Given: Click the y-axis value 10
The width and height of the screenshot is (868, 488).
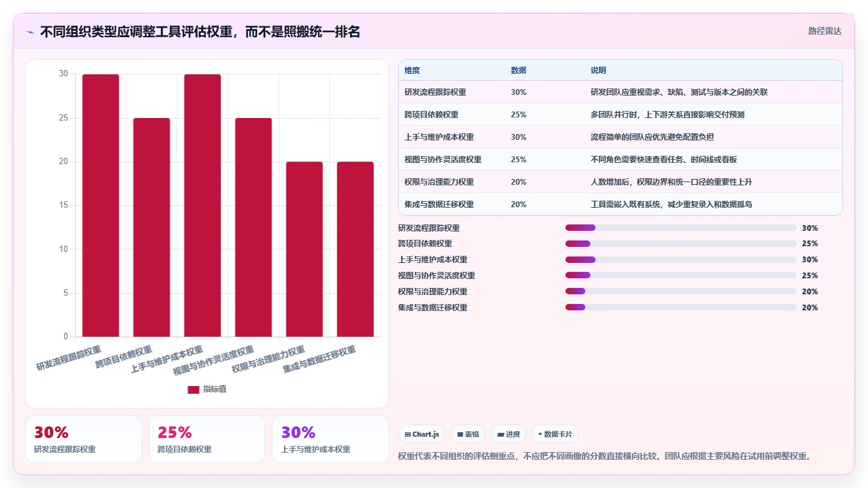Looking at the screenshot, I should [x=63, y=249].
